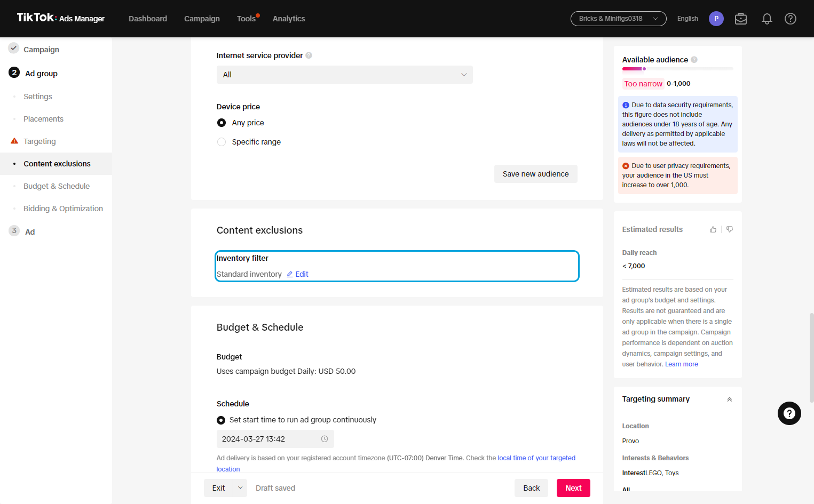The image size is (814, 504).
Task: Open the business center briefcase icon
Action: pos(741,19)
